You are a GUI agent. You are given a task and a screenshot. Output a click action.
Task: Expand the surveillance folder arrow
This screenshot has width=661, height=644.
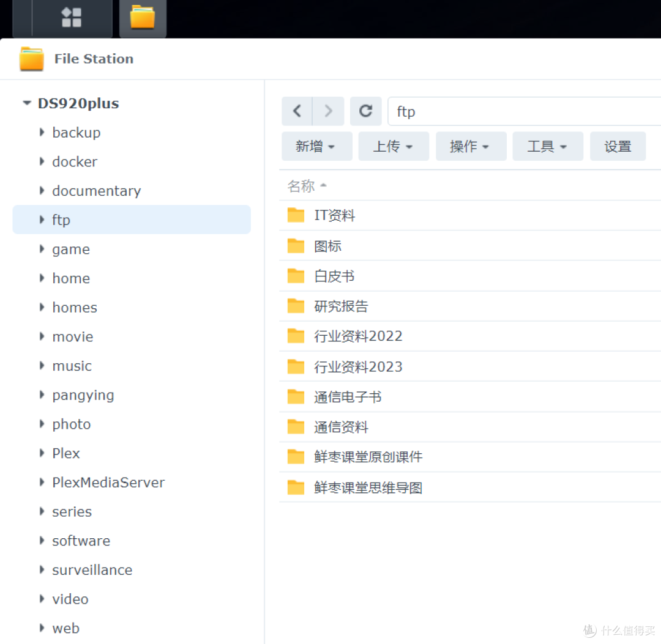pos(42,569)
